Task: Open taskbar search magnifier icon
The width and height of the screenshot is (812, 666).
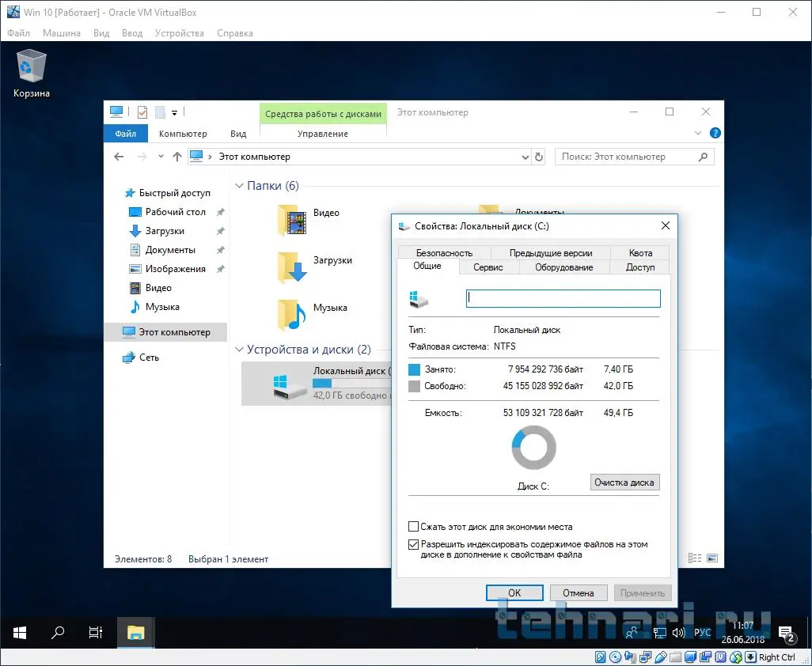Action: [58, 632]
